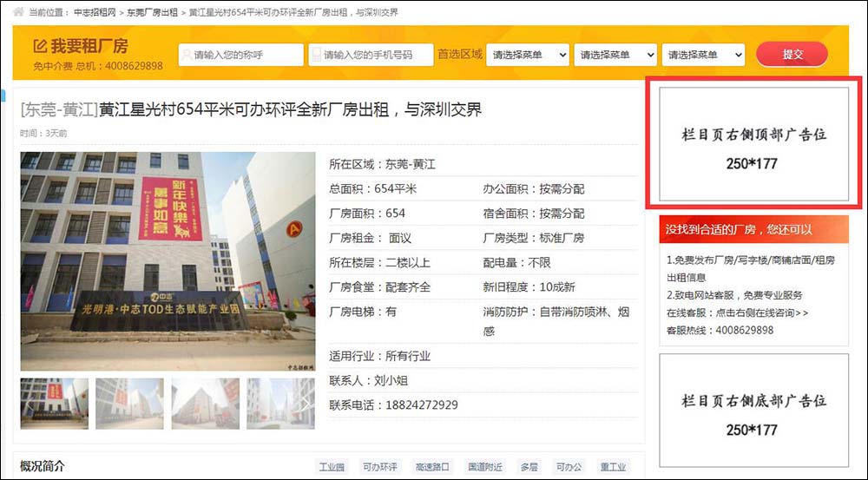Select the second gallery thumbnail
The width and height of the screenshot is (868, 480).
point(129,404)
